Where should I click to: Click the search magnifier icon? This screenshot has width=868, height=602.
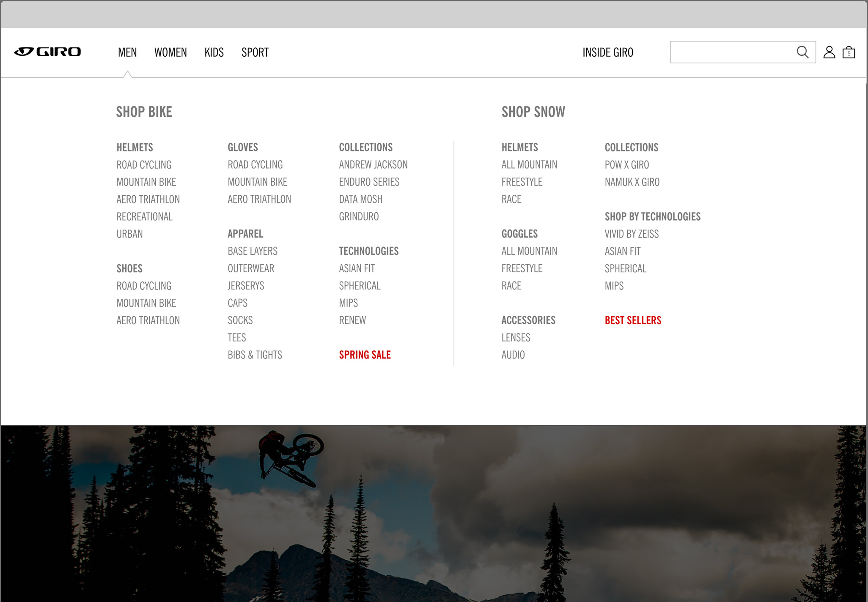(802, 52)
